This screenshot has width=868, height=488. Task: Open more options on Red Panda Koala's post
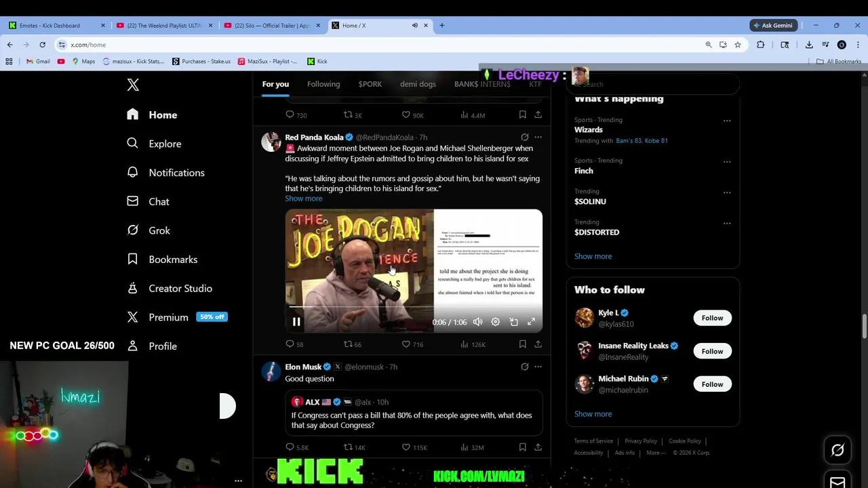coord(538,137)
